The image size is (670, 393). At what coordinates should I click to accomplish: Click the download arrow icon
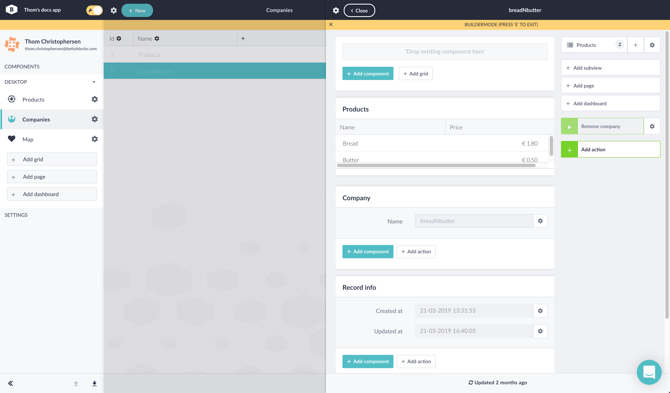[94, 384]
